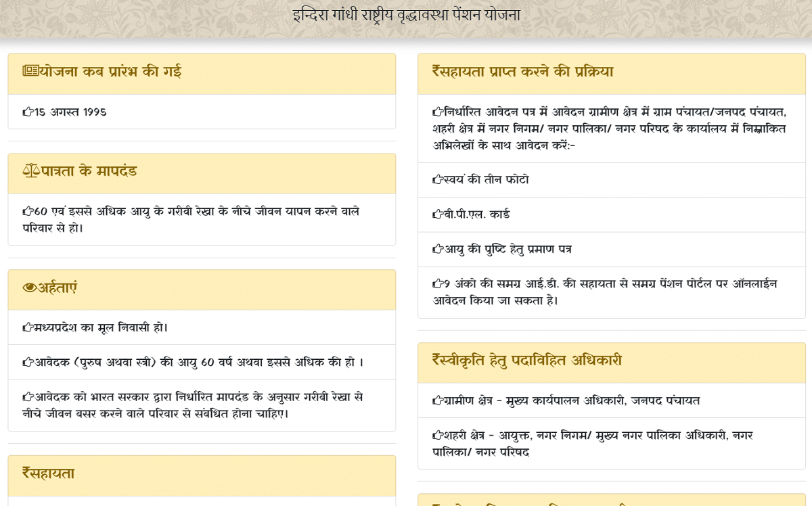This screenshot has height=506, width=812.
Task: Click the hand icon before 60 एवं इससे अधिक आयु
Action: pyautogui.click(x=28, y=212)
